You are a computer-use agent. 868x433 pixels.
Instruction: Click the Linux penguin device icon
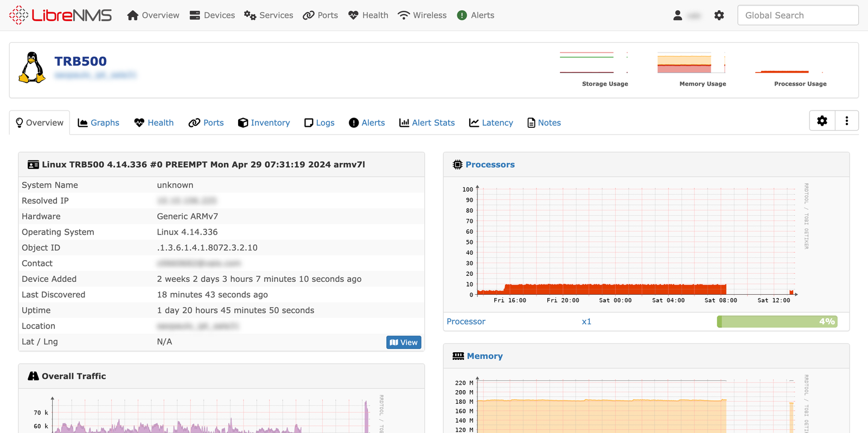32,67
